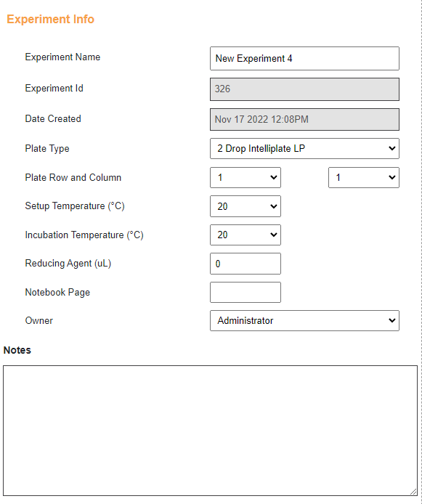Click the Incubation Temperature chevron arrow
Image resolution: width=422 pixels, height=504 pixels.
[x=274, y=235]
